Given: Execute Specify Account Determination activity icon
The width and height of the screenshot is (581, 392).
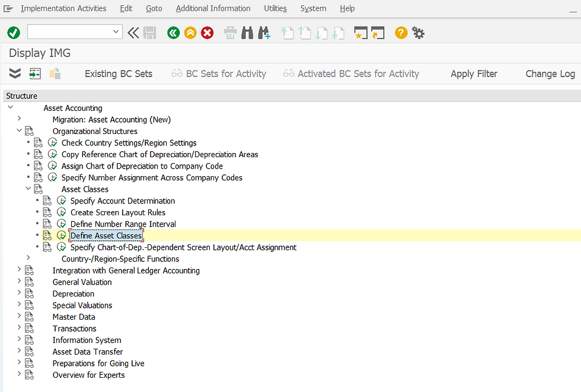Looking at the screenshot, I should coord(62,200).
